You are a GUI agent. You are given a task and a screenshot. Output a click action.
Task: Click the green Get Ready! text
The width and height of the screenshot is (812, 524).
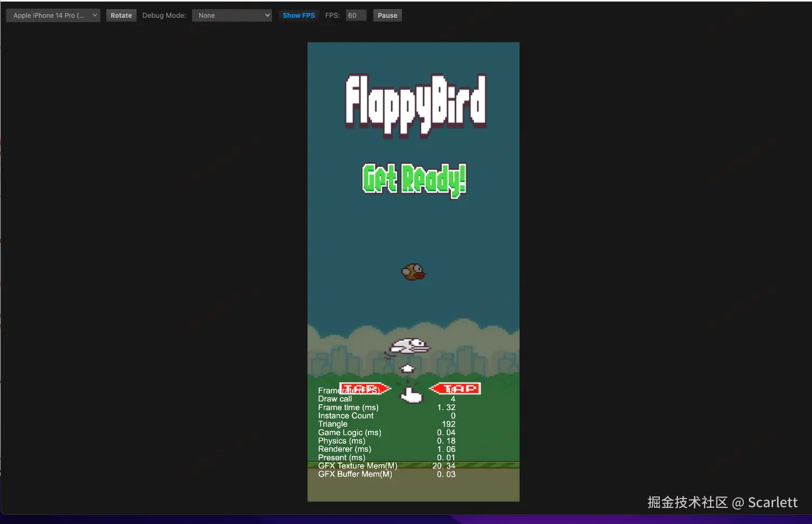pos(414,181)
